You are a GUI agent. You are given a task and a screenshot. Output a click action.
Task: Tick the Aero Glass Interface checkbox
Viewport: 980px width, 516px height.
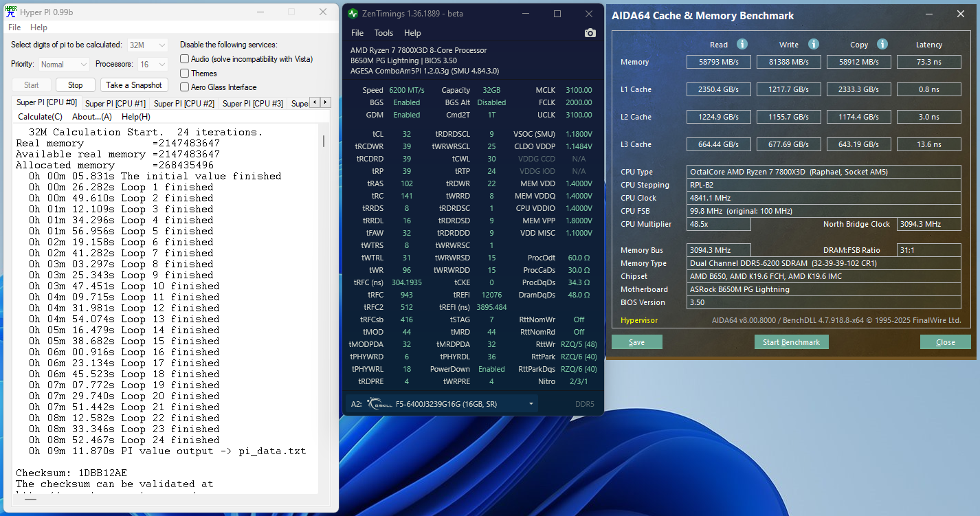pyautogui.click(x=184, y=87)
